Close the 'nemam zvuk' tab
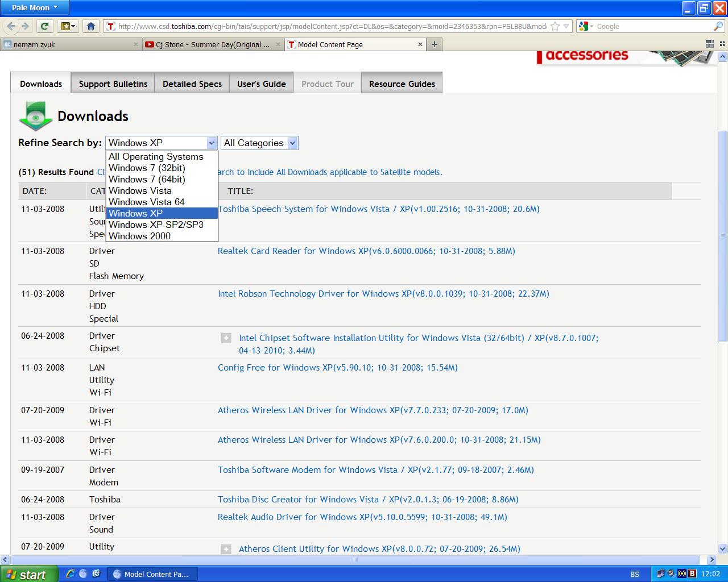The width and height of the screenshot is (728, 582). [x=136, y=44]
